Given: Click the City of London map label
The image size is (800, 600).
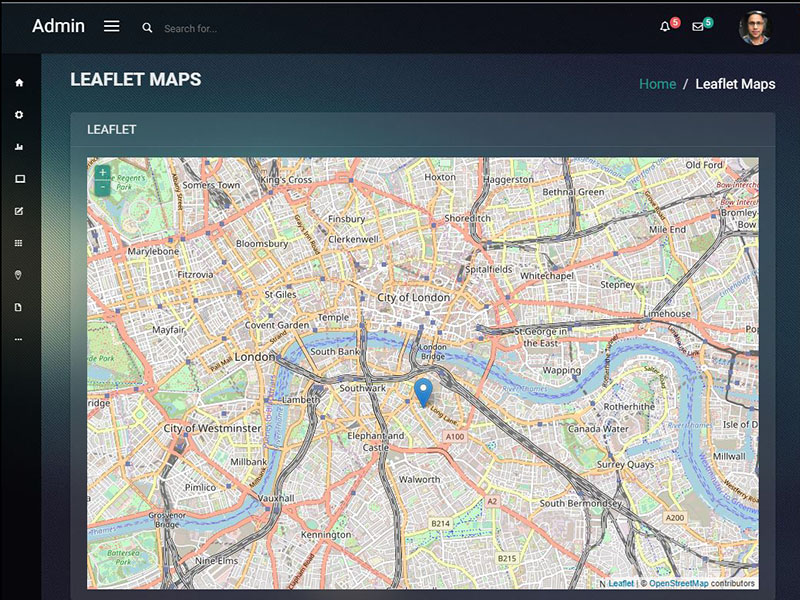Looking at the screenshot, I should coord(413,297).
